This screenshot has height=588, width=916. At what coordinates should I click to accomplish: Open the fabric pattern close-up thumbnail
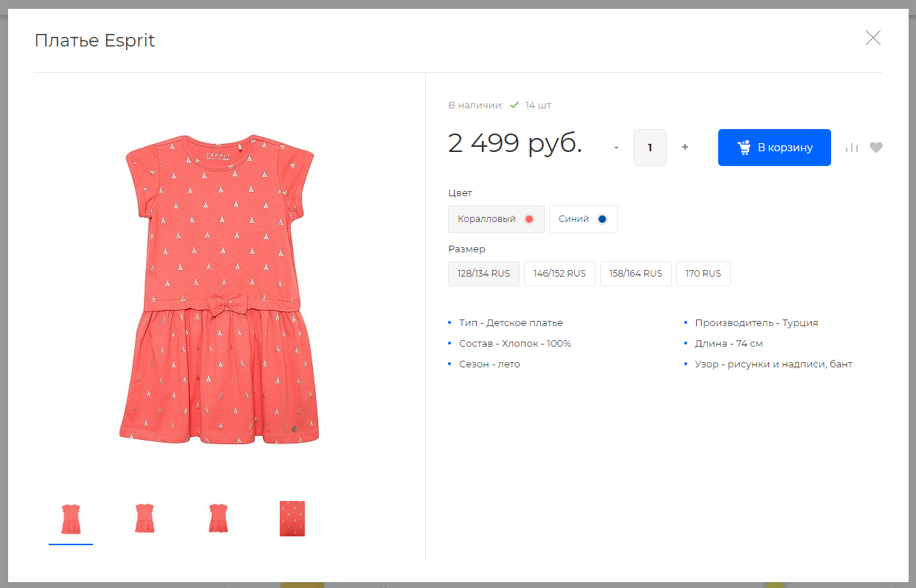pyautogui.click(x=292, y=519)
